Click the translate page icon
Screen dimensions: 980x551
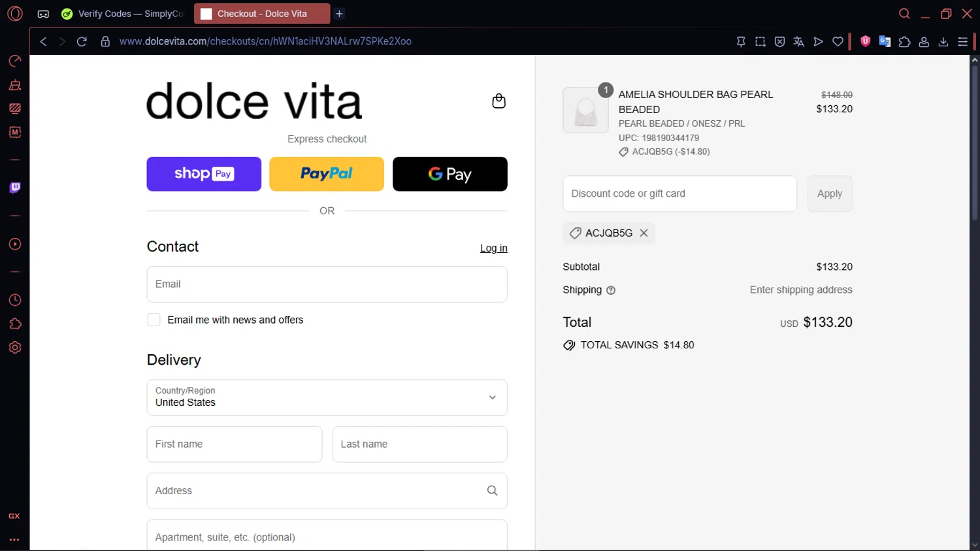798,42
